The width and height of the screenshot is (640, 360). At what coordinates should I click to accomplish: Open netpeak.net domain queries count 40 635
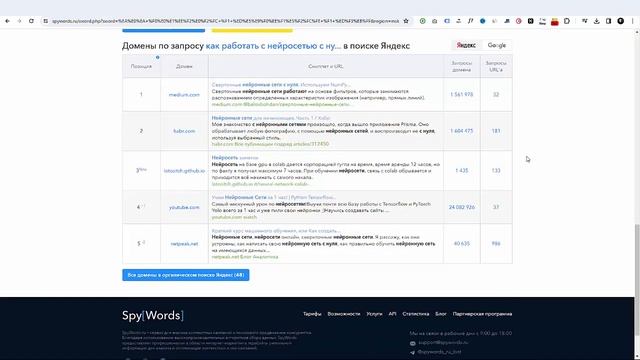tap(462, 244)
